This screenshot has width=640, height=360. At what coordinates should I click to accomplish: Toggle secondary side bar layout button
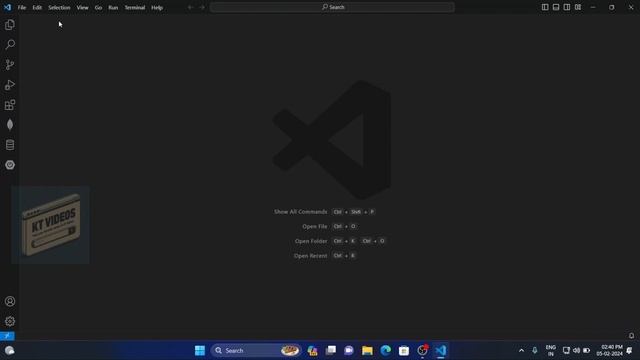(x=567, y=7)
